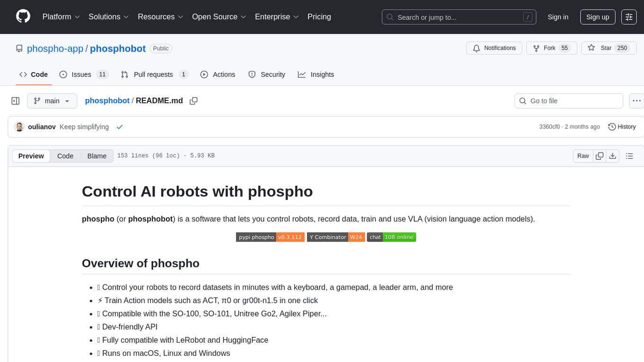Screen dimensions: 644x362
Task: Click the Control AI robots with phospho heading
Action: pyautogui.click(x=197, y=191)
